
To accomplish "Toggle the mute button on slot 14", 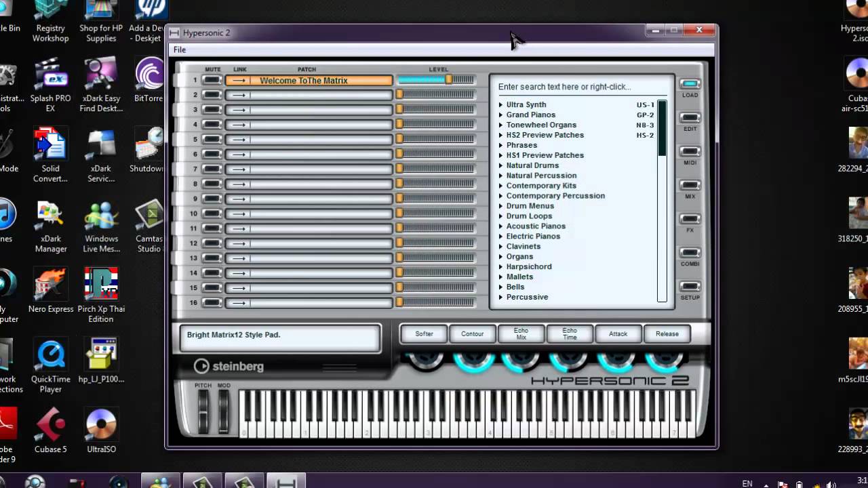I will pyautogui.click(x=212, y=273).
